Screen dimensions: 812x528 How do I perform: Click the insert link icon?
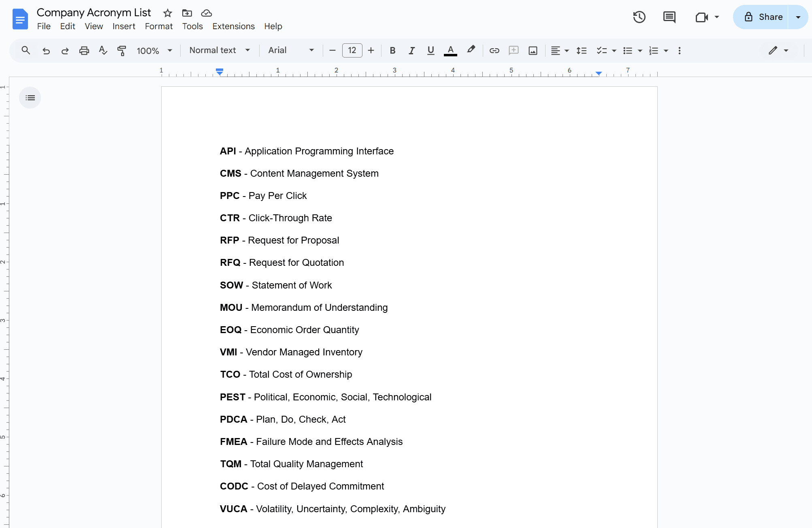point(494,51)
